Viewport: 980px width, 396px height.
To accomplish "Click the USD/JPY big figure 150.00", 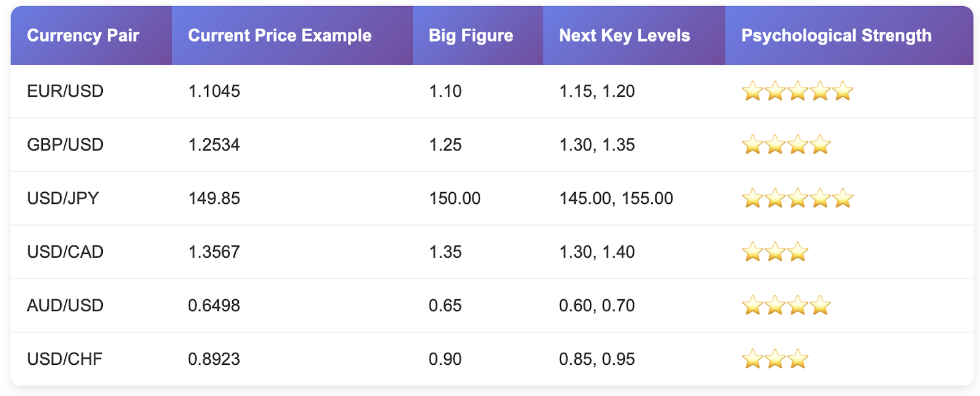I will click(455, 198).
